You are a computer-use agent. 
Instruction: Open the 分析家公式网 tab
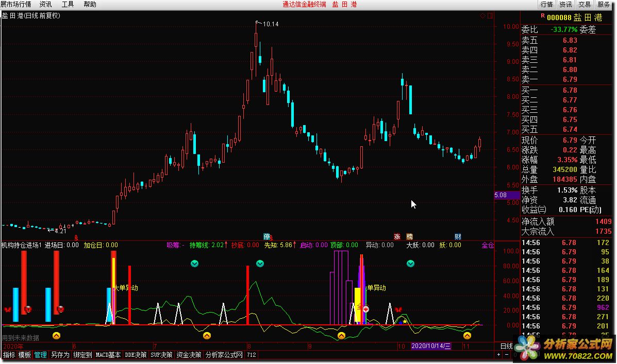coord(224,355)
